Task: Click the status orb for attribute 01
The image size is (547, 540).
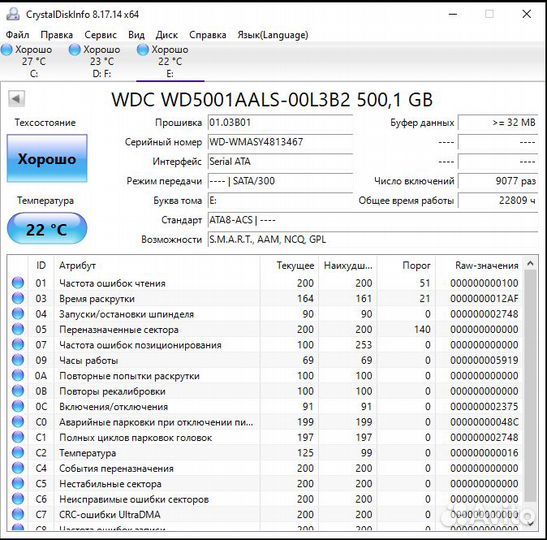Action: (18, 283)
